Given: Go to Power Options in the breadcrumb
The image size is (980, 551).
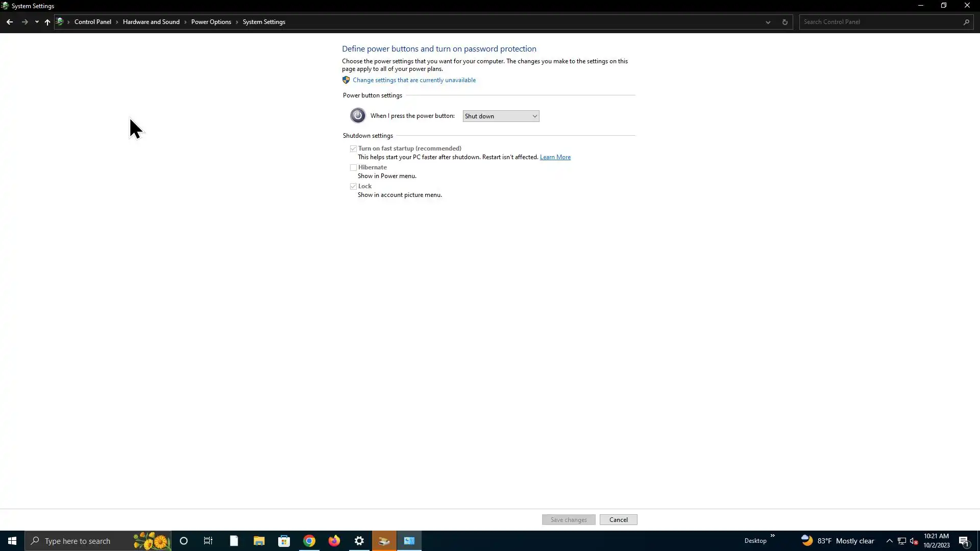Looking at the screenshot, I should [211, 22].
